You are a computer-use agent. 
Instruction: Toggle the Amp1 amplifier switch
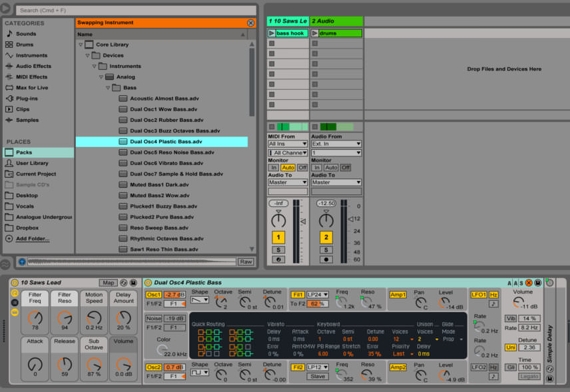(x=398, y=295)
